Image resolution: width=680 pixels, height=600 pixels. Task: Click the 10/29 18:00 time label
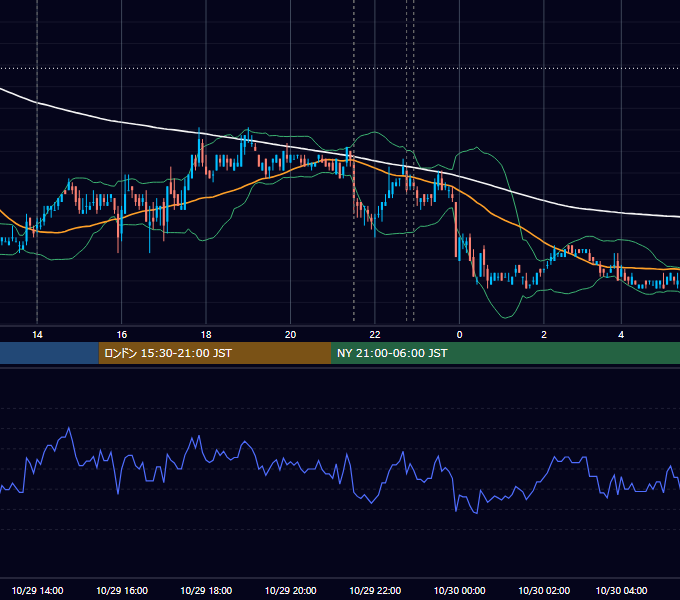click(x=206, y=590)
